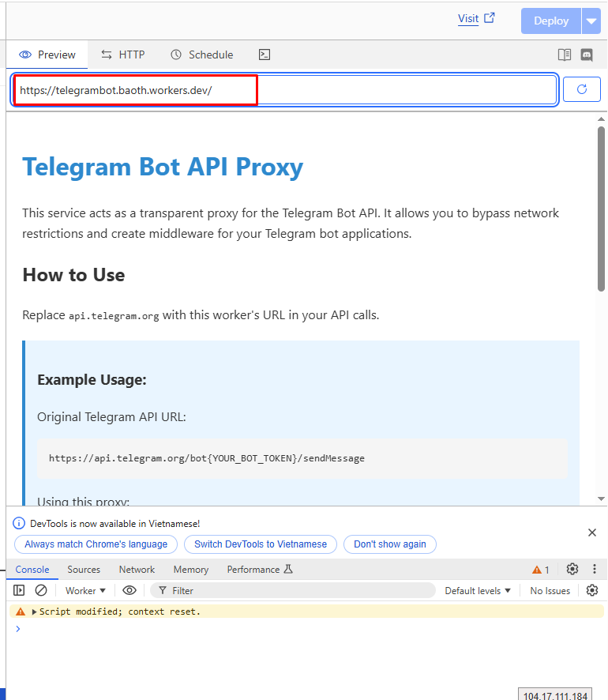This screenshot has height=700, width=608.
Task: Open the Schedule tab
Action: [202, 55]
